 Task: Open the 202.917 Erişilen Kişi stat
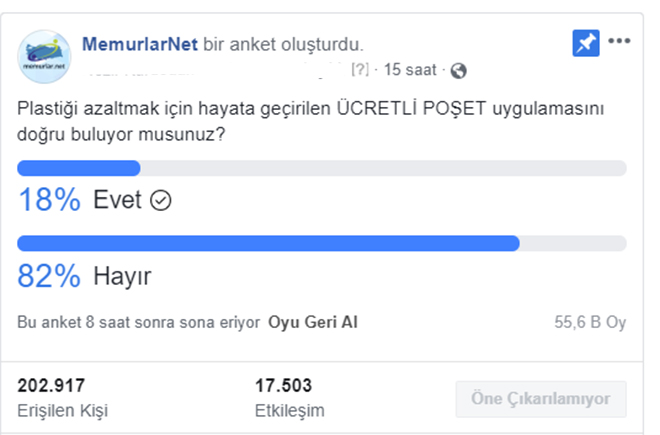coord(62,398)
